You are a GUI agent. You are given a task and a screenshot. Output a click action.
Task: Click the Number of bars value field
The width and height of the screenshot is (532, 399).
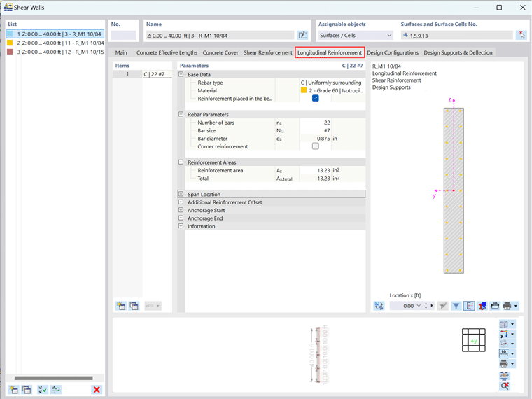315,122
